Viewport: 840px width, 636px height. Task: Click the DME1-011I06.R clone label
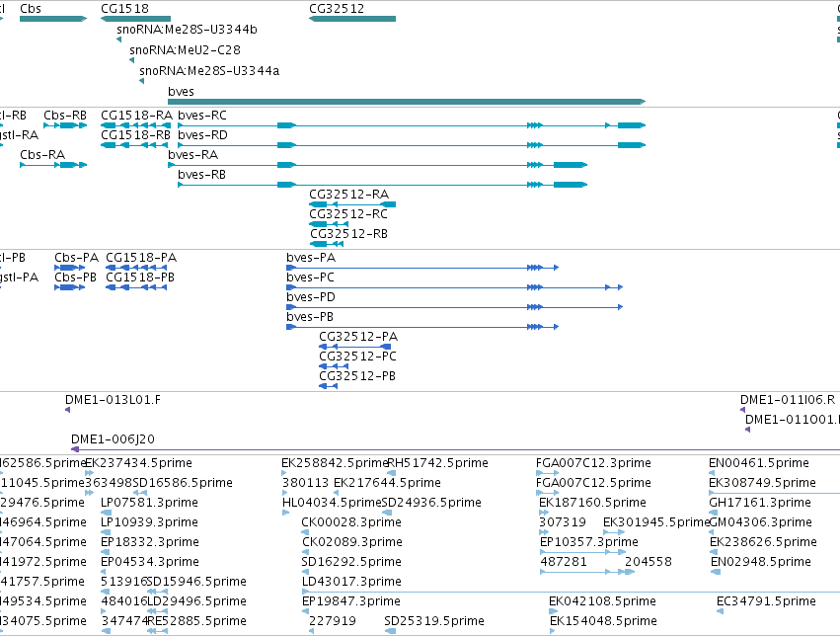click(788, 400)
